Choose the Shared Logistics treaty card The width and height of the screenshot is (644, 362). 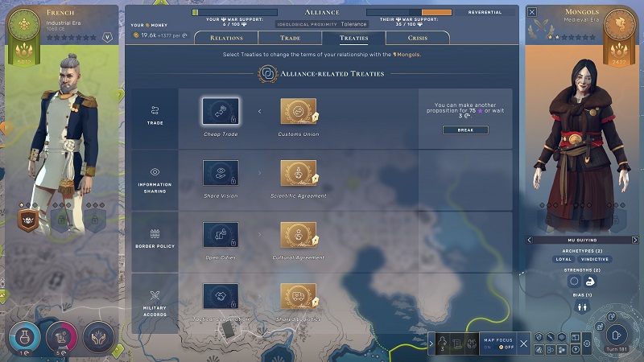299,296
